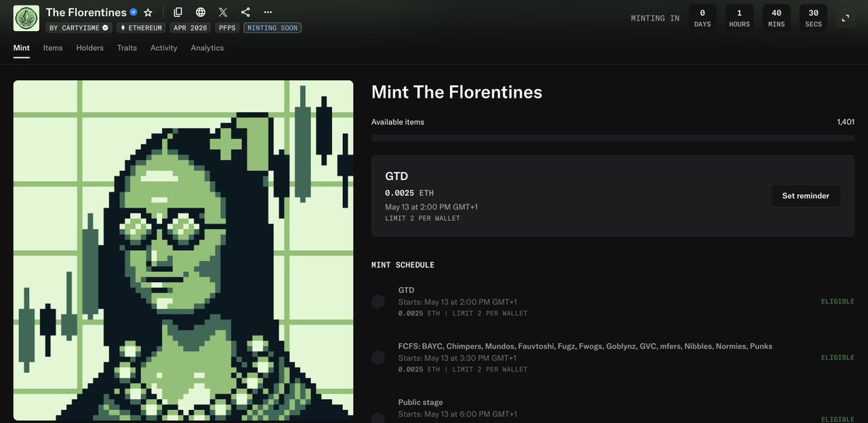Screen dimensions: 868x423
Task: Click the Set reminder button
Action: pyautogui.click(x=806, y=196)
